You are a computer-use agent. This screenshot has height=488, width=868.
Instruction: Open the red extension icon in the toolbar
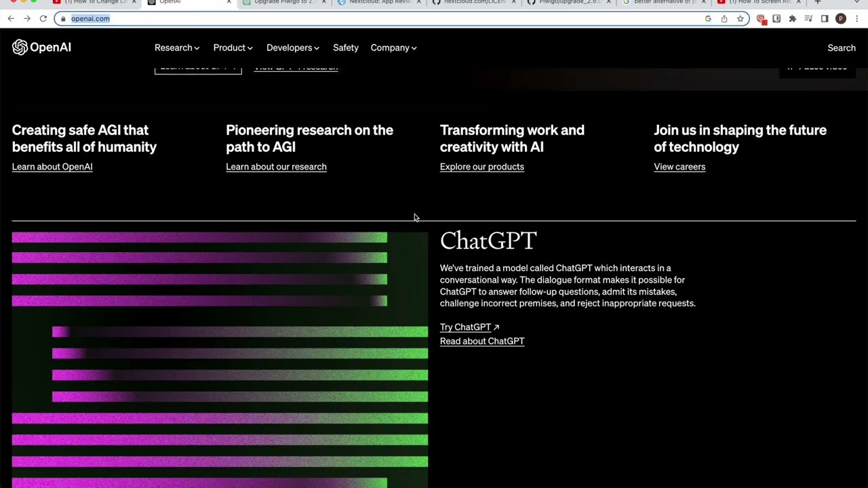(761, 18)
